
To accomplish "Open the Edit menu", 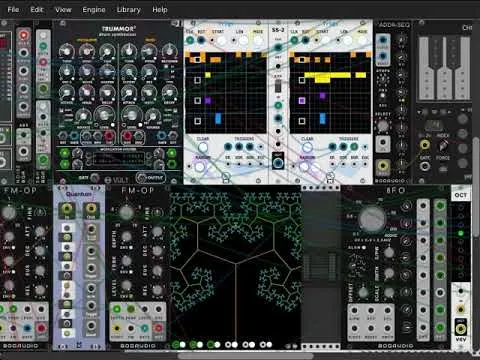I will click(37, 10).
